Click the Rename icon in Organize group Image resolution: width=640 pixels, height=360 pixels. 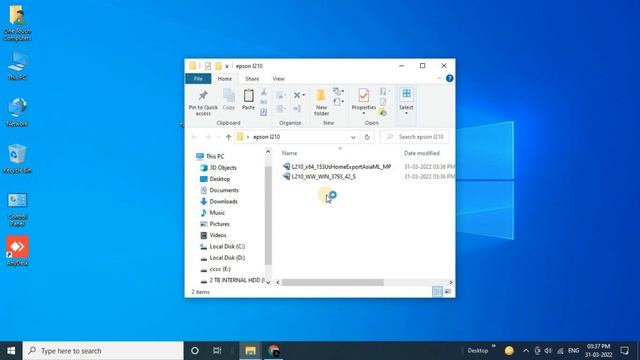[x=297, y=109]
